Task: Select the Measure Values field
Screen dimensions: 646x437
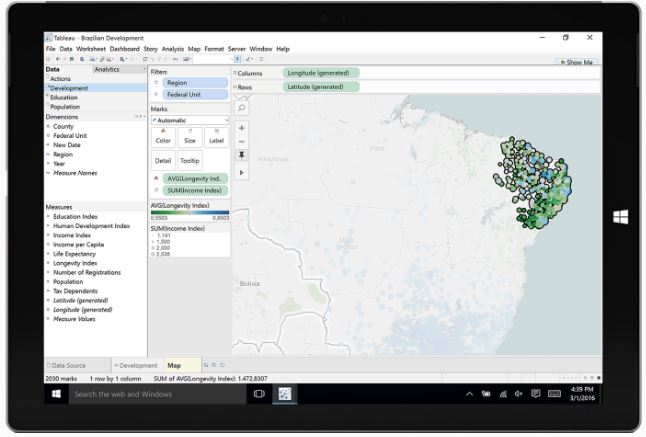Action: coord(74,319)
